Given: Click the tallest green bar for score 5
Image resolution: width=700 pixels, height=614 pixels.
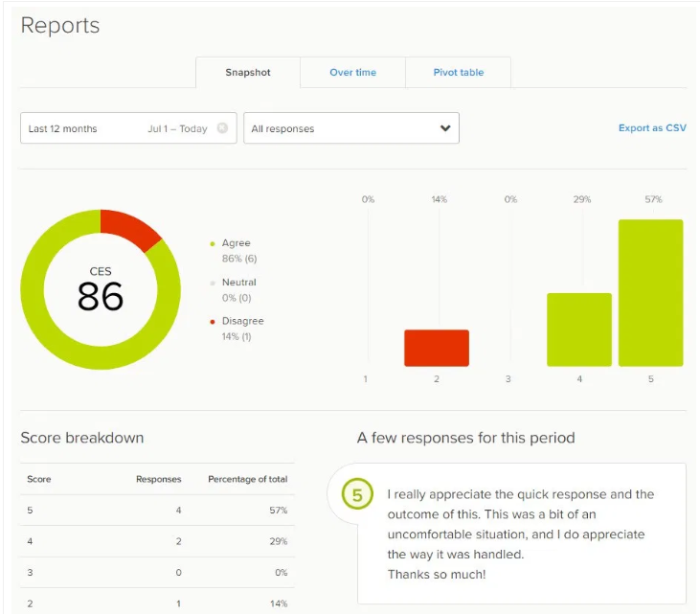Looking at the screenshot, I should (650, 292).
